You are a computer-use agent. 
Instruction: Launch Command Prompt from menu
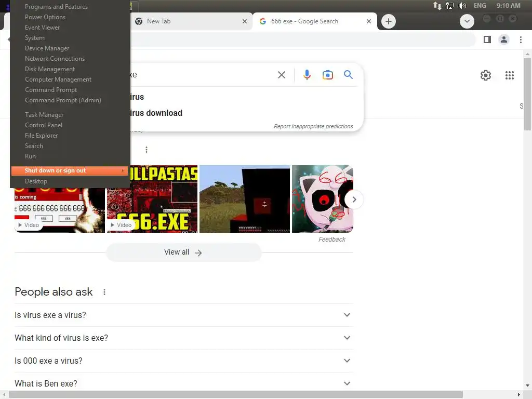(50, 90)
